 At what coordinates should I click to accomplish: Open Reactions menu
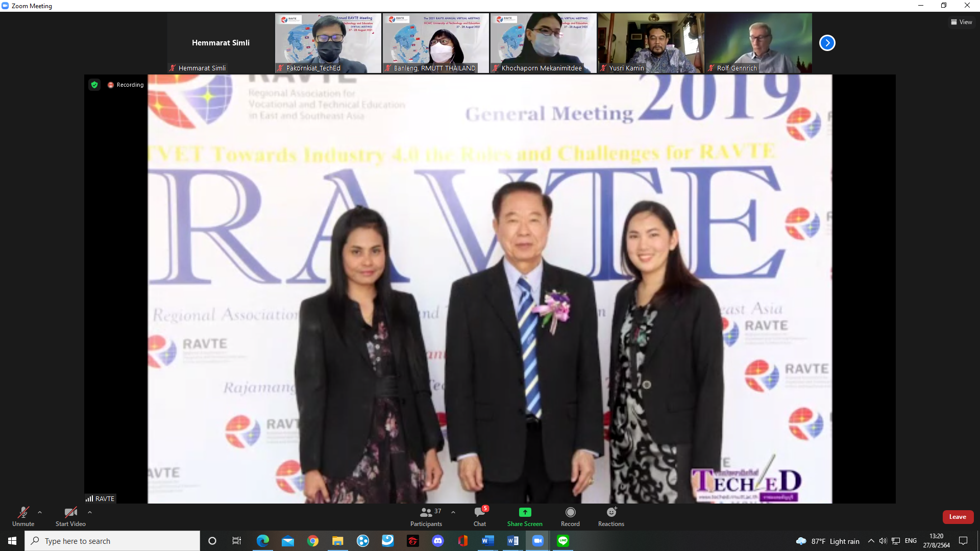pos(611,516)
